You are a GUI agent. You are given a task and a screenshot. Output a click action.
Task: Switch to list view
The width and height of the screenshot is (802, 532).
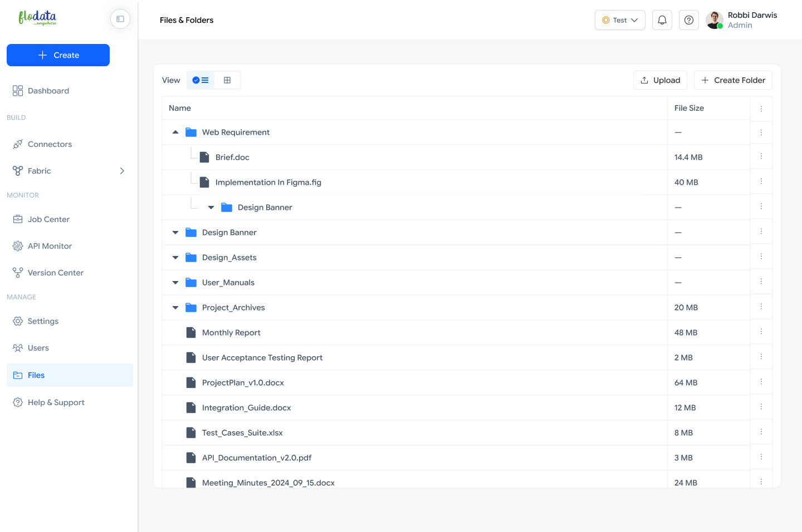click(x=200, y=80)
